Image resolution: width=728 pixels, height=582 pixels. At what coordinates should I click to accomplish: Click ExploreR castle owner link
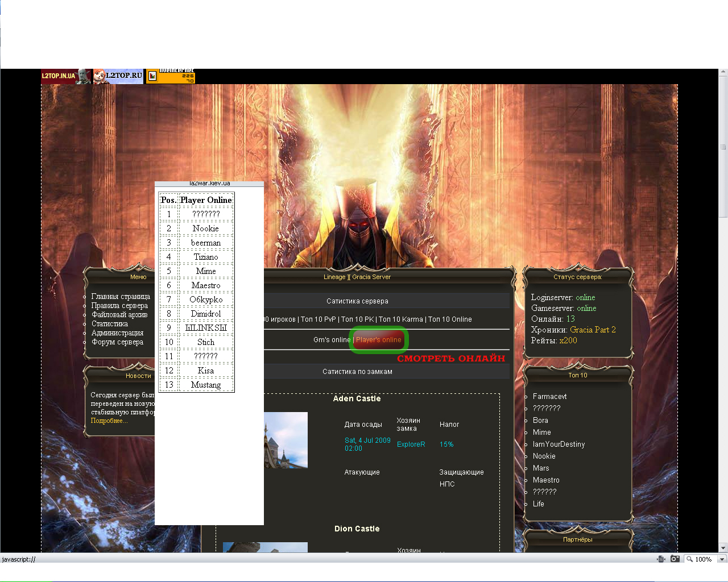point(411,444)
